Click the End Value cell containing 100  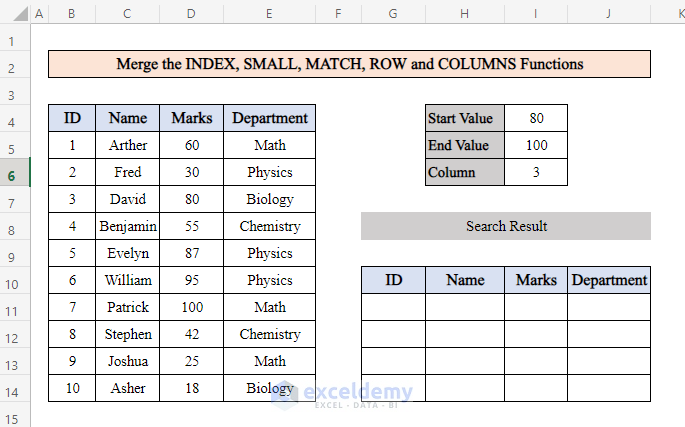coord(536,145)
